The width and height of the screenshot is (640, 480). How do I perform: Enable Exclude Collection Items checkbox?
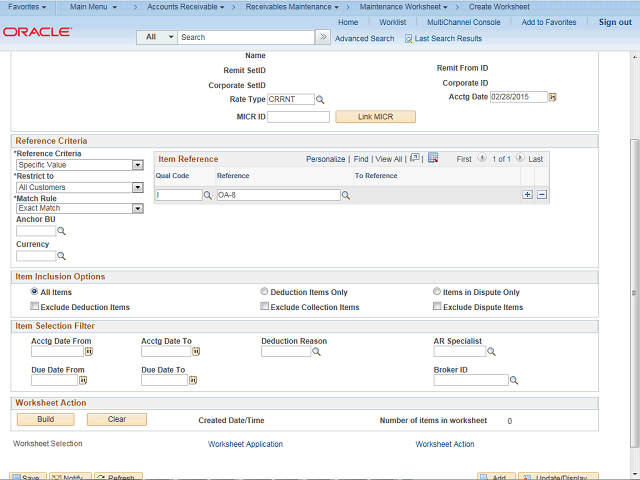tap(264, 306)
